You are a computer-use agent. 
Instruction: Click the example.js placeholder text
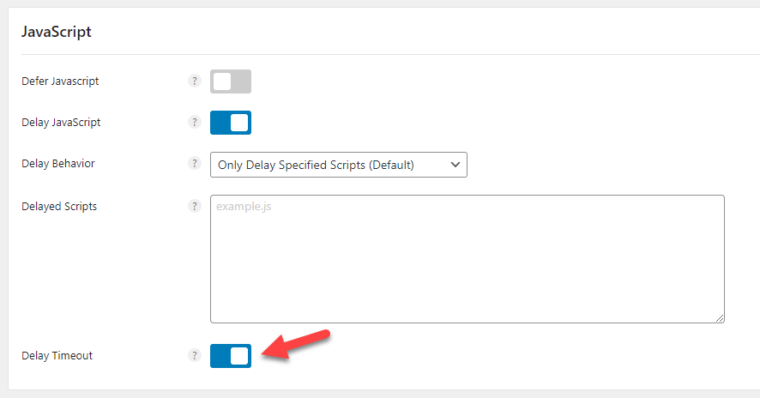click(x=244, y=207)
